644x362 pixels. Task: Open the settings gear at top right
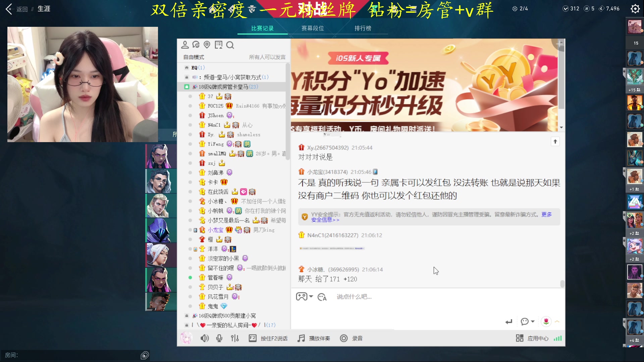tap(635, 9)
